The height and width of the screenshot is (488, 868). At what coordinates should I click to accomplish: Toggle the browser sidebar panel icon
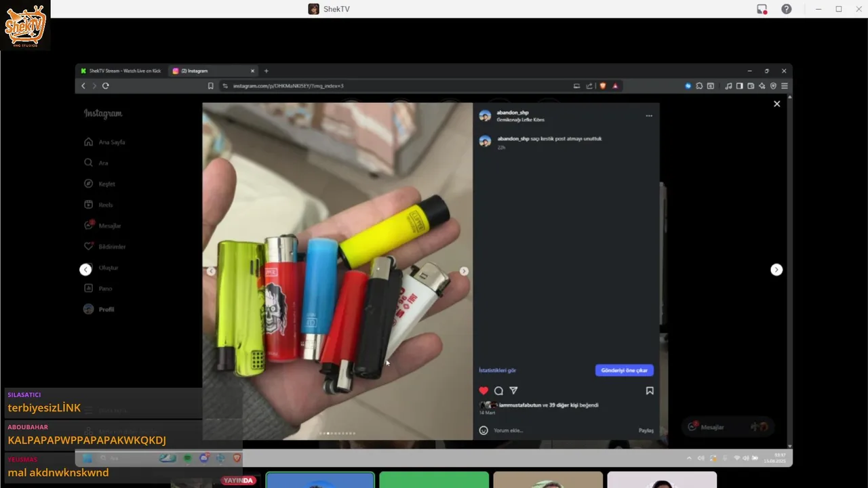[740, 86]
